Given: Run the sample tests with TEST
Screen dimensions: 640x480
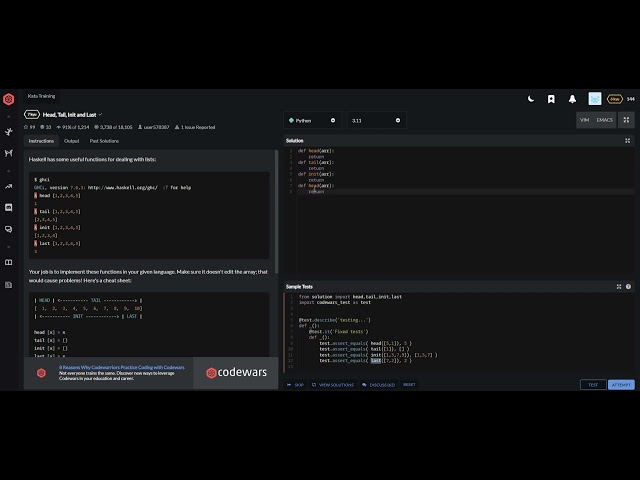Looking at the screenshot, I should coord(593,385).
